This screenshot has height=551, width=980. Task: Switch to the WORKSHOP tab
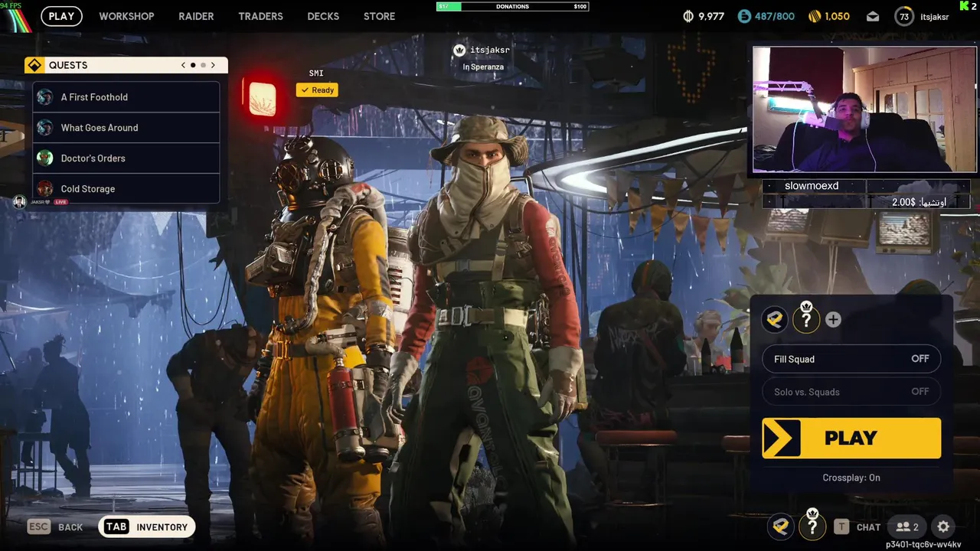pyautogui.click(x=126, y=16)
